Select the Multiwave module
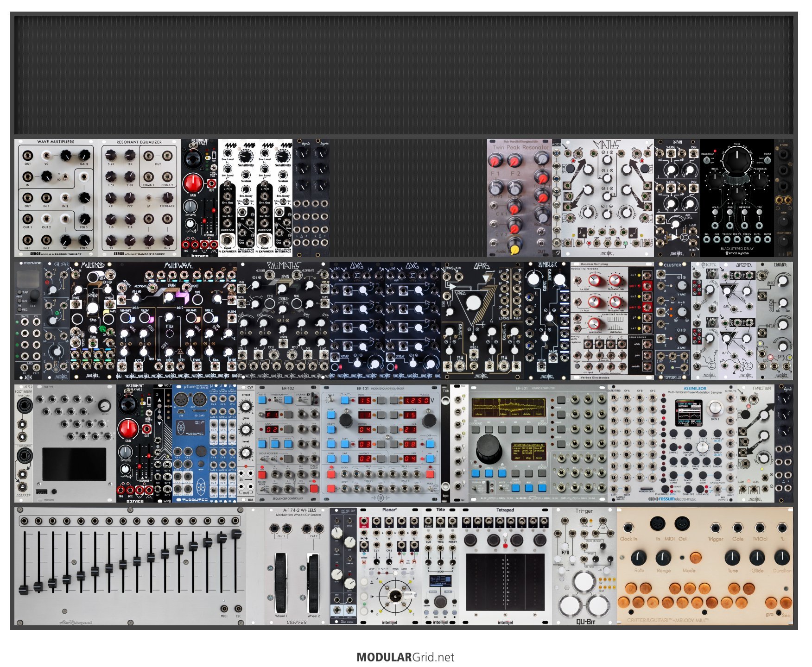 (177, 321)
